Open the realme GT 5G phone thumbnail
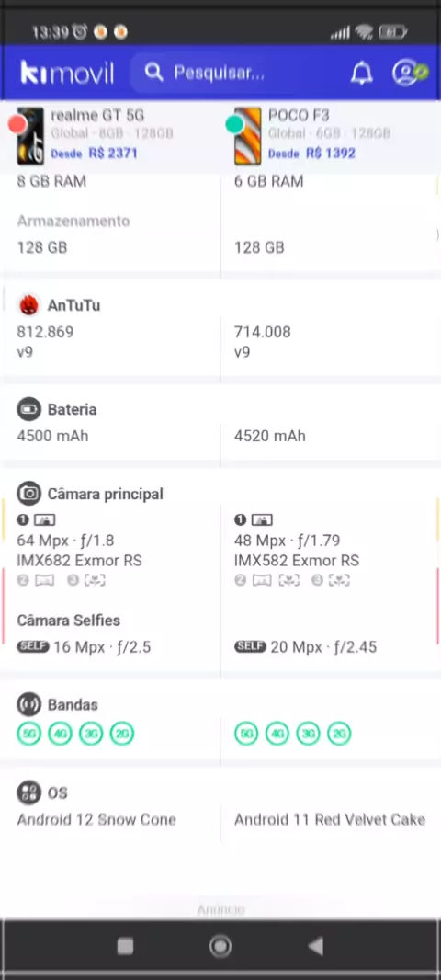This screenshot has width=441, height=980. point(30,136)
